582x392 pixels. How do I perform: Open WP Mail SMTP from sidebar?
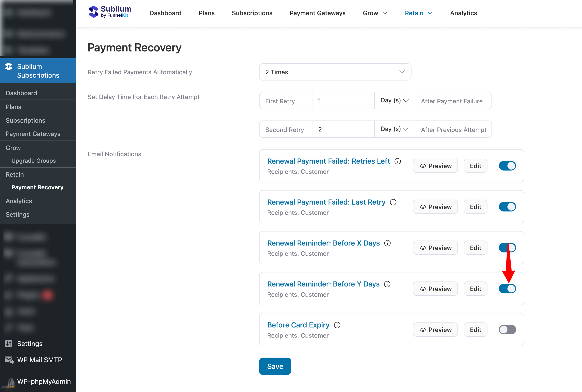click(x=39, y=360)
